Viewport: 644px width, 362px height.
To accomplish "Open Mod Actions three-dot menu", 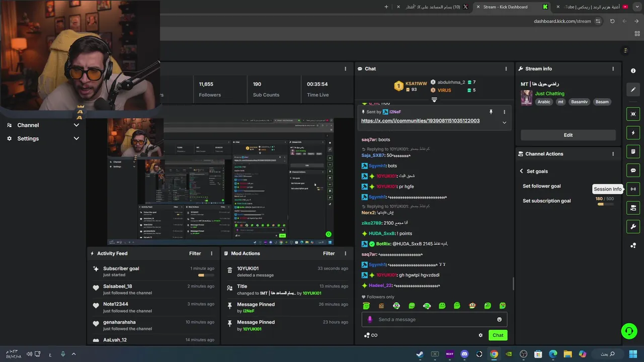I will point(345,253).
